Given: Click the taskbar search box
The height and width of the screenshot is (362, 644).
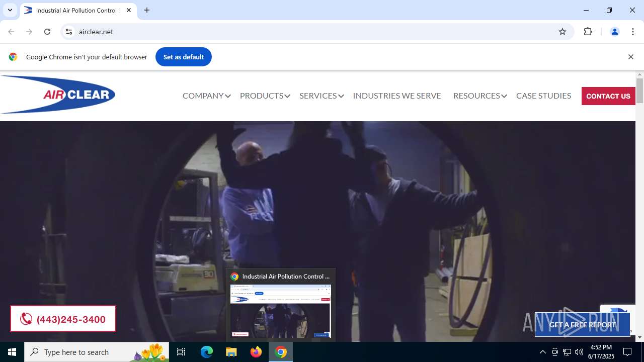Looking at the screenshot, I should click(97, 352).
